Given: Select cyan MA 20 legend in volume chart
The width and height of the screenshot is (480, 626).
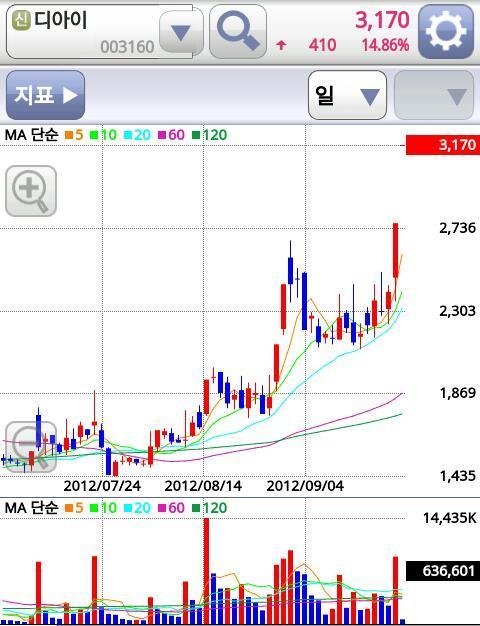Looking at the screenshot, I should (137, 508).
